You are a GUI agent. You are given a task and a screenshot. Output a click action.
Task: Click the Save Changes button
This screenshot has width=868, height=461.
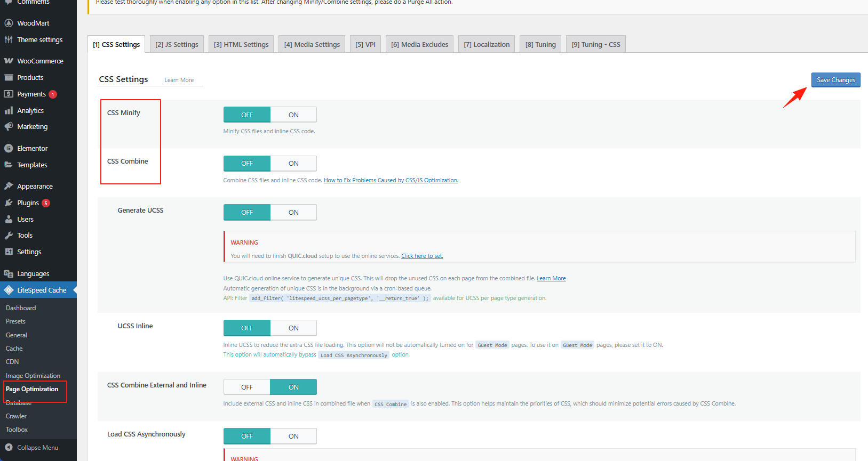point(835,80)
